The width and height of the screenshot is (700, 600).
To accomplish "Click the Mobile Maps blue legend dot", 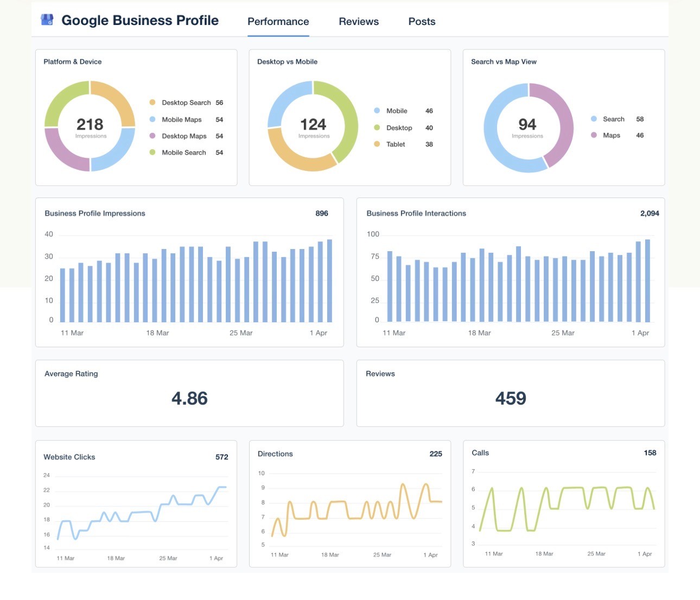I will tap(152, 119).
